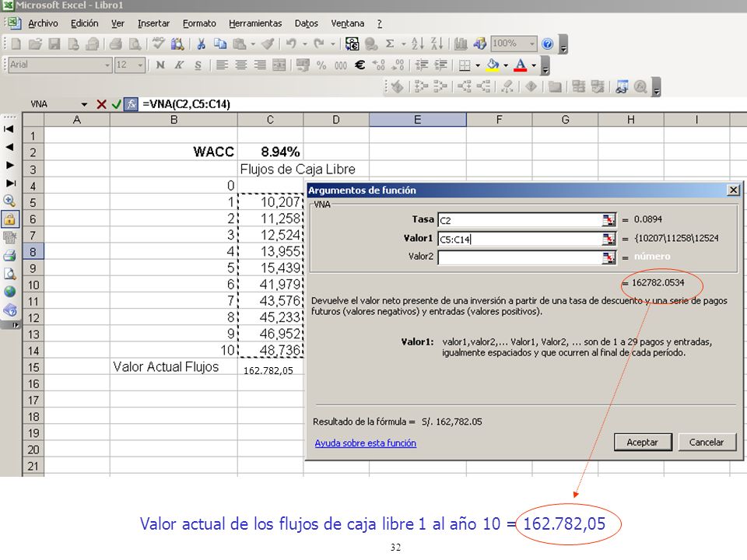Screen dimensions: 747x560
Task: Open the VNA name box dropdown
Action: tap(84, 103)
